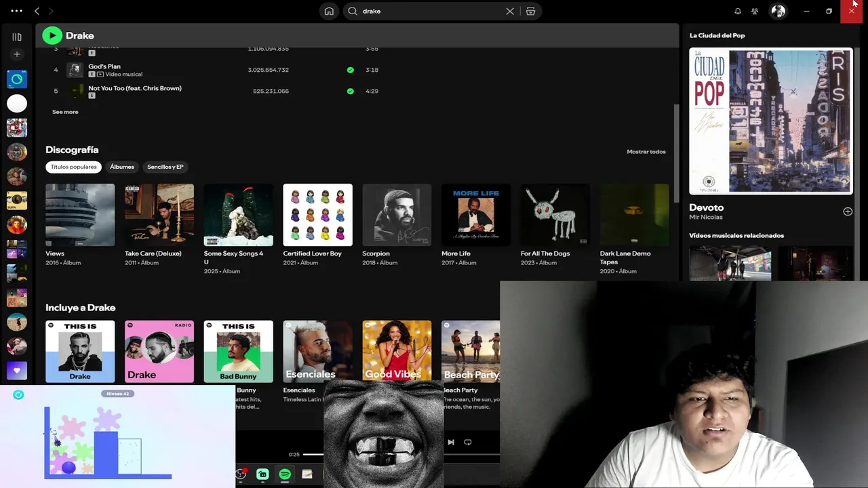This screenshot has width=868, height=488.
Task: Open the blue ring playlist in sidebar
Action: point(17,79)
